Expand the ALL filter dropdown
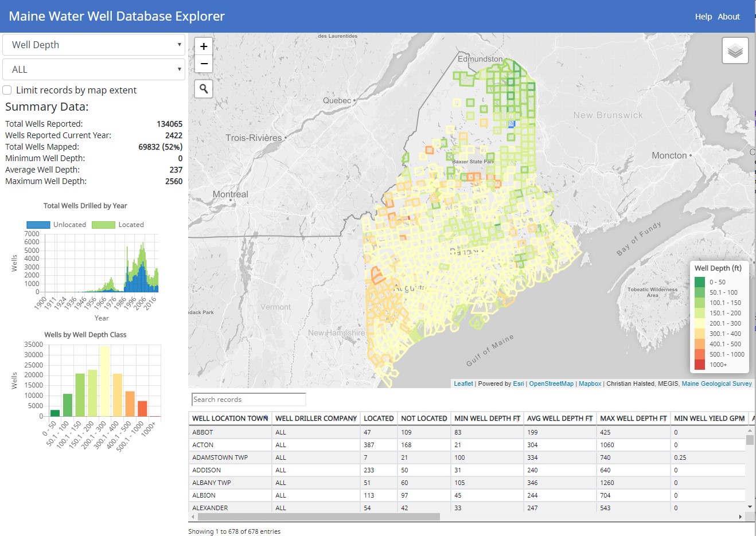 click(x=93, y=69)
